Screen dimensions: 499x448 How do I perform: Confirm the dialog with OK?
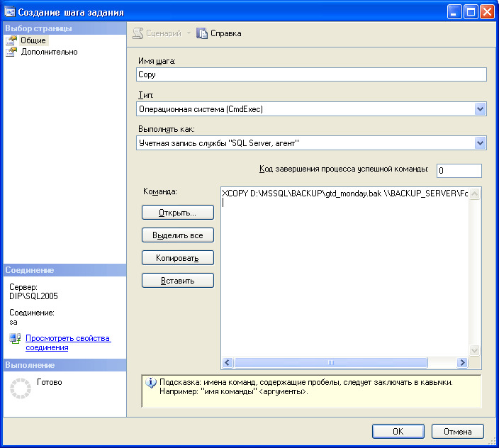click(398, 431)
